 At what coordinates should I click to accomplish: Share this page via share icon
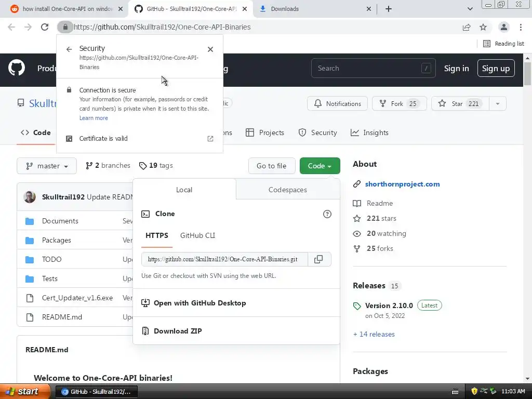tap(467, 27)
